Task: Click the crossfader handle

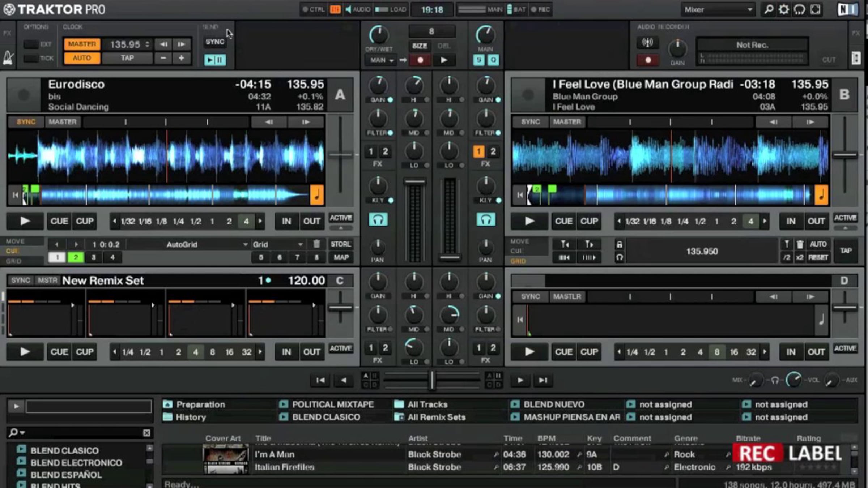Action: click(x=431, y=380)
